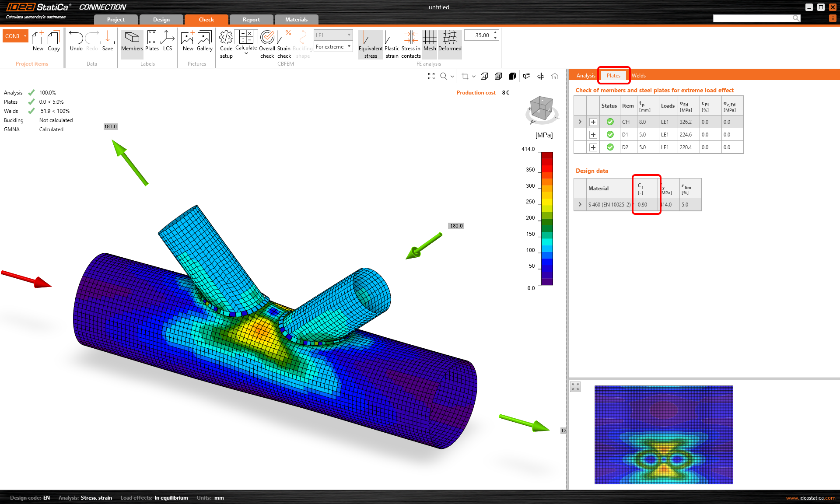Image resolution: width=840 pixels, height=504 pixels.
Task: Switch to the Report ribbon tab
Action: coord(251,19)
